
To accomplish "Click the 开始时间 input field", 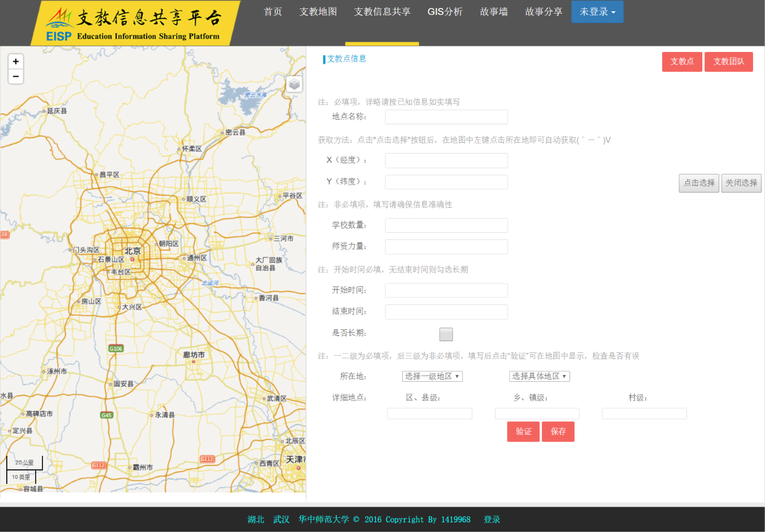I will 446,290.
